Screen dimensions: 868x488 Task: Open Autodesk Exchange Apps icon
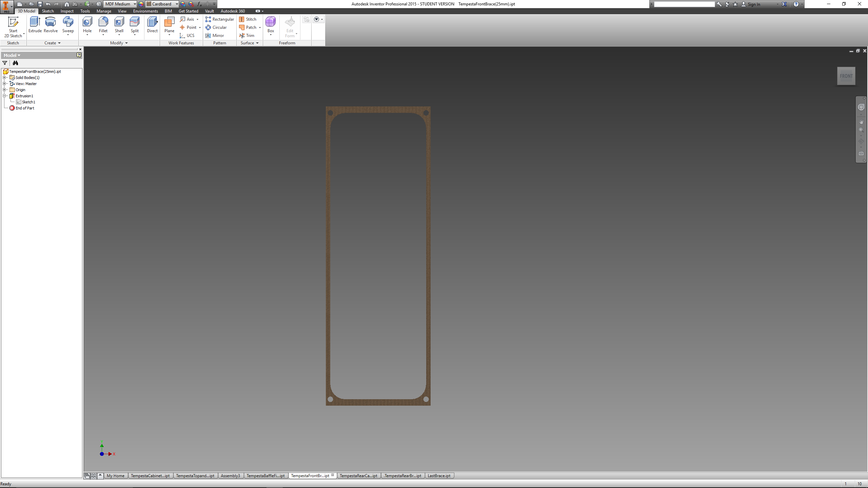pos(784,4)
